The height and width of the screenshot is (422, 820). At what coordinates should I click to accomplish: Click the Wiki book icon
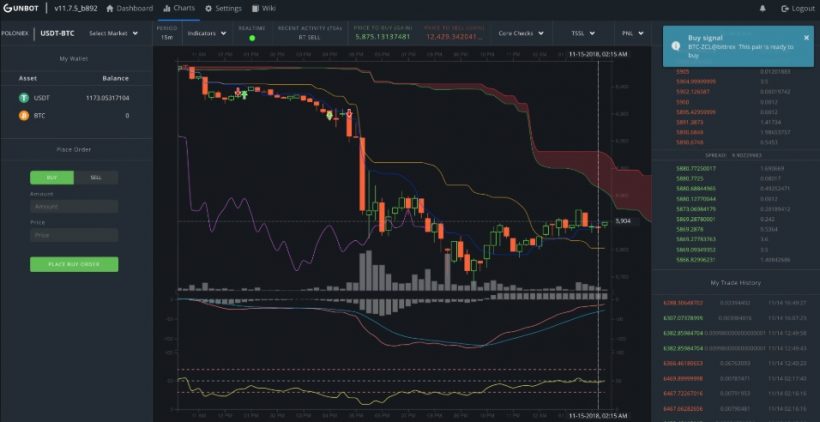(x=255, y=8)
